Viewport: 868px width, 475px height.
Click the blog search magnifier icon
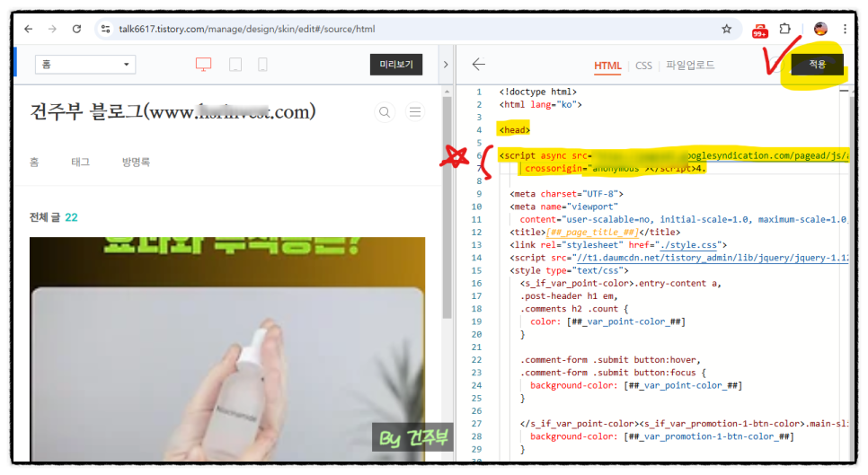385,112
